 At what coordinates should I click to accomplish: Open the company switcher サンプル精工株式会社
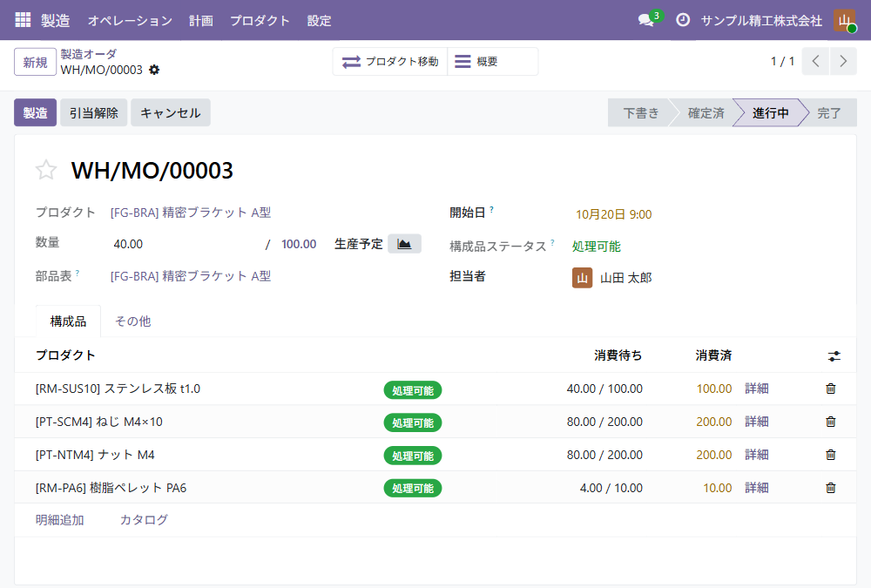(x=761, y=21)
